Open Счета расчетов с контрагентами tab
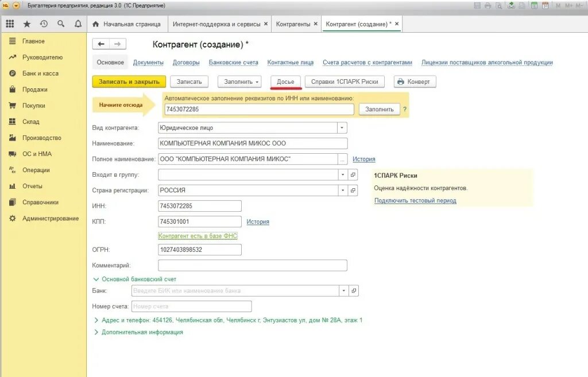The width and height of the screenshot is (588, 377). (x=367, y=62)
